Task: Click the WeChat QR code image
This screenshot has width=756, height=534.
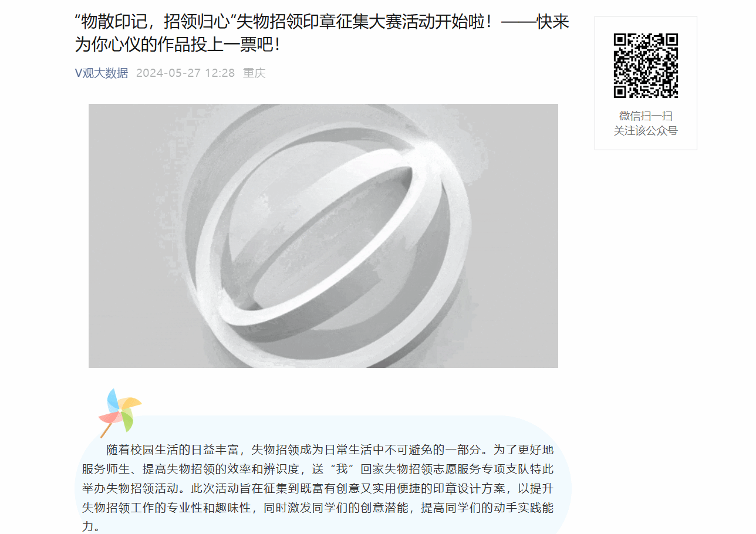Action: (646, 66)
